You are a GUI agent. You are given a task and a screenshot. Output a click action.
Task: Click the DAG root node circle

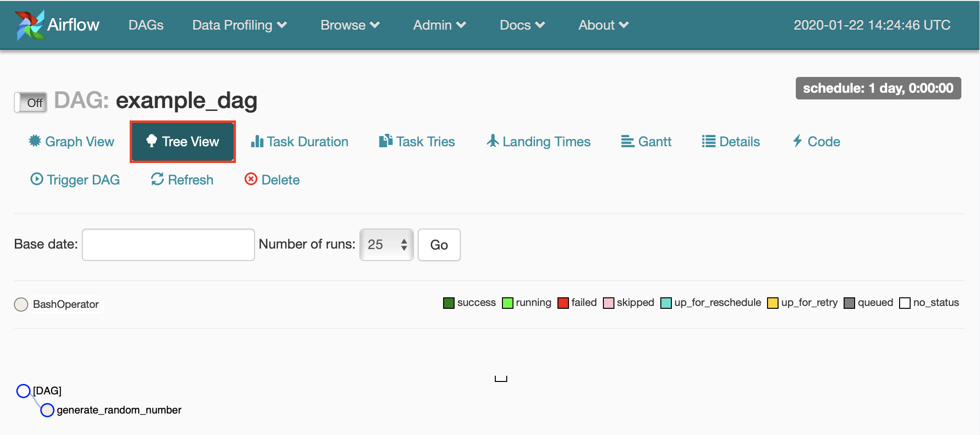(x=23, y=391)
